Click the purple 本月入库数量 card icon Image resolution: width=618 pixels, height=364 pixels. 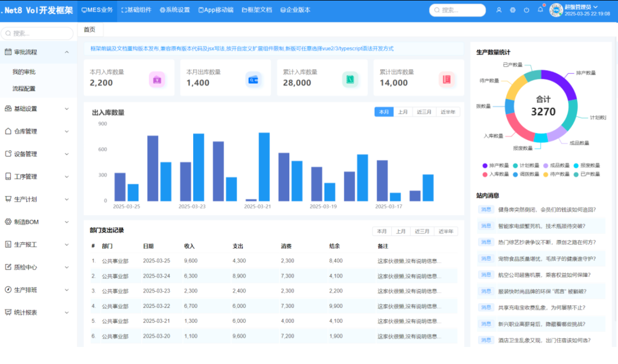tap(157, 80)
